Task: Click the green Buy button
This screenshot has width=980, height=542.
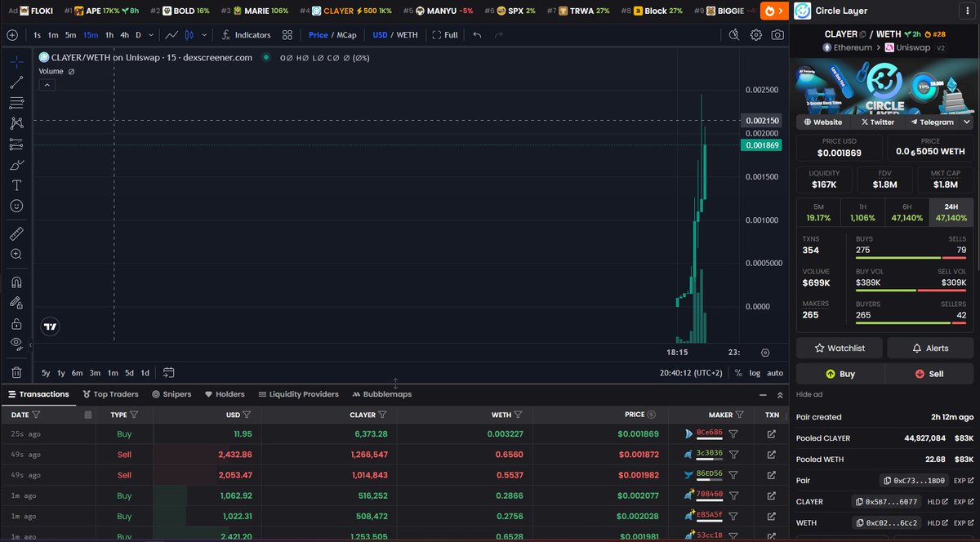Action: (840, 374)
